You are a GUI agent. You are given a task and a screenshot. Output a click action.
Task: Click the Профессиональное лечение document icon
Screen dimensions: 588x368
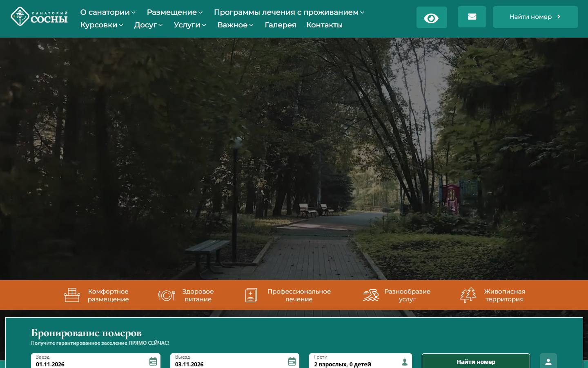[x=251, y=295]
